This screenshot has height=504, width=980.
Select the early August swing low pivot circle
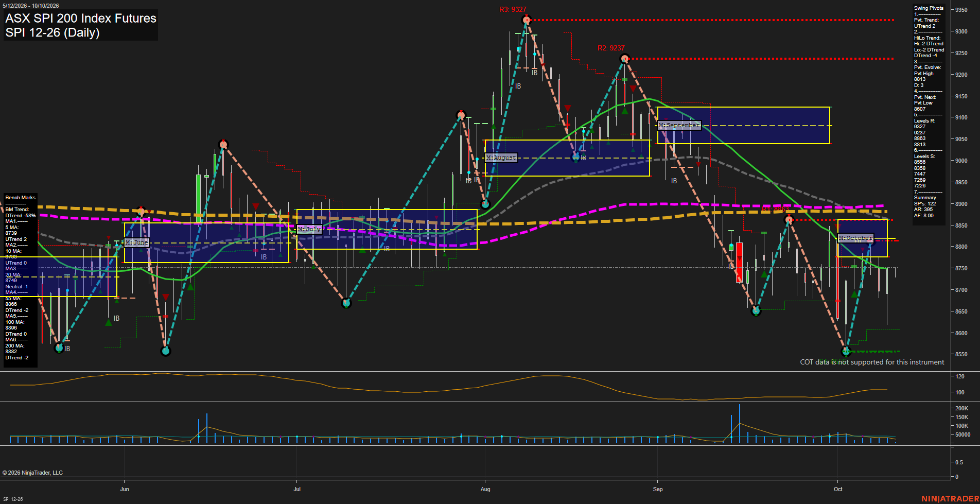485,204
